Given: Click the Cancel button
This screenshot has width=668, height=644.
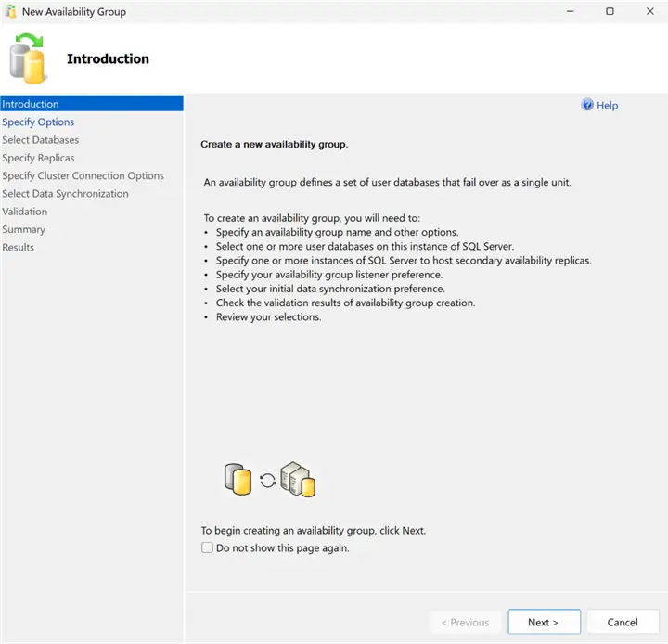Looking at the screenshot, I should [623, 622].
